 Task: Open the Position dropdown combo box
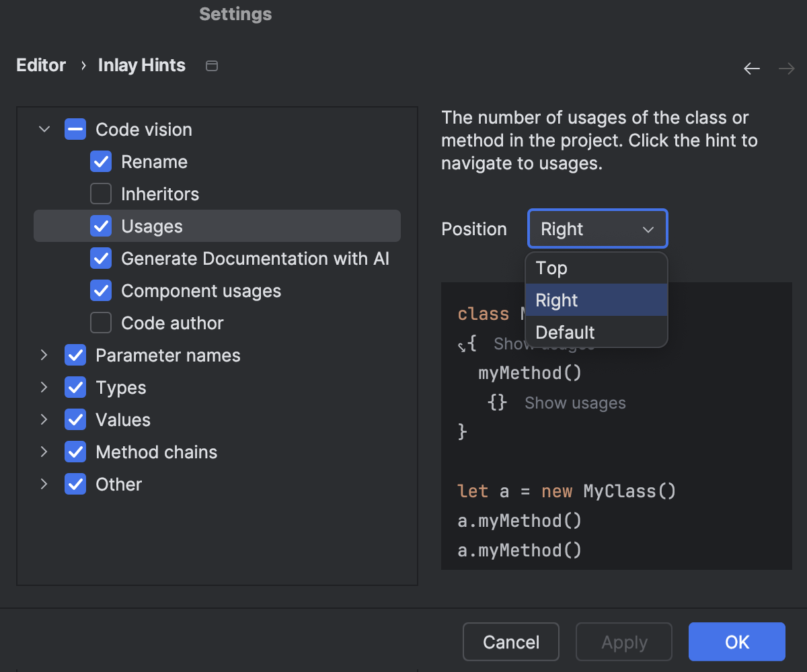pos(597,229)
